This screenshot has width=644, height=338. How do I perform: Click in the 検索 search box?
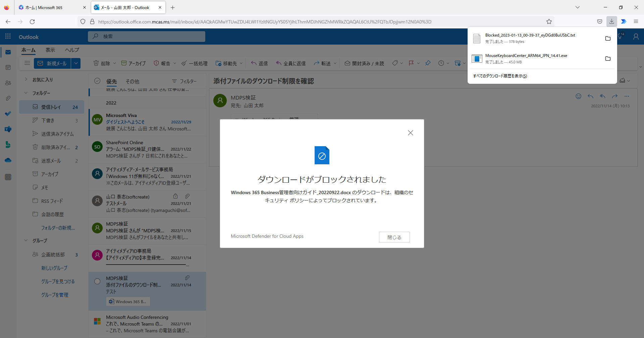[147, 36]
